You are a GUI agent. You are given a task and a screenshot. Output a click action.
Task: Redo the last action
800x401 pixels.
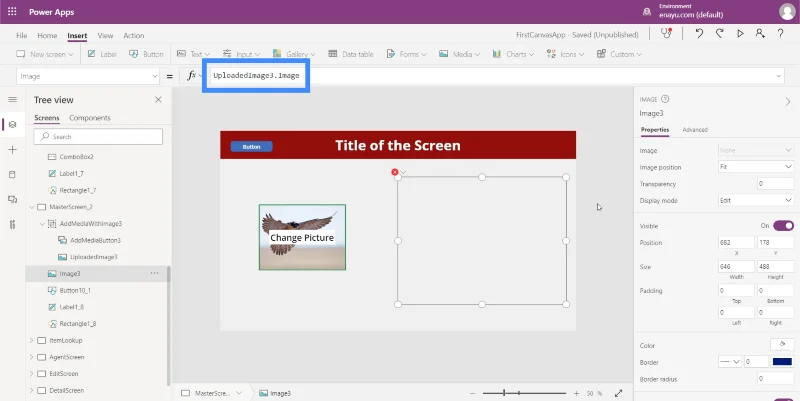[719, 34]
